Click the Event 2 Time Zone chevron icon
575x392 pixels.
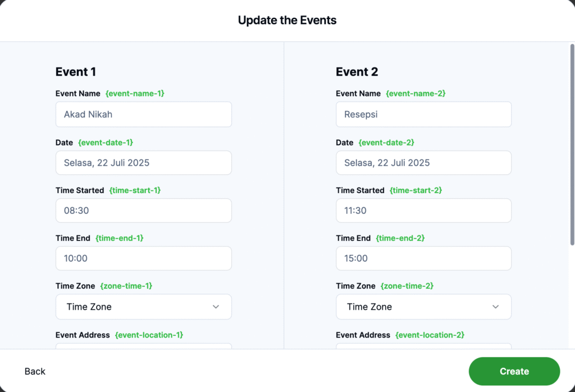(x=495, y=307)
